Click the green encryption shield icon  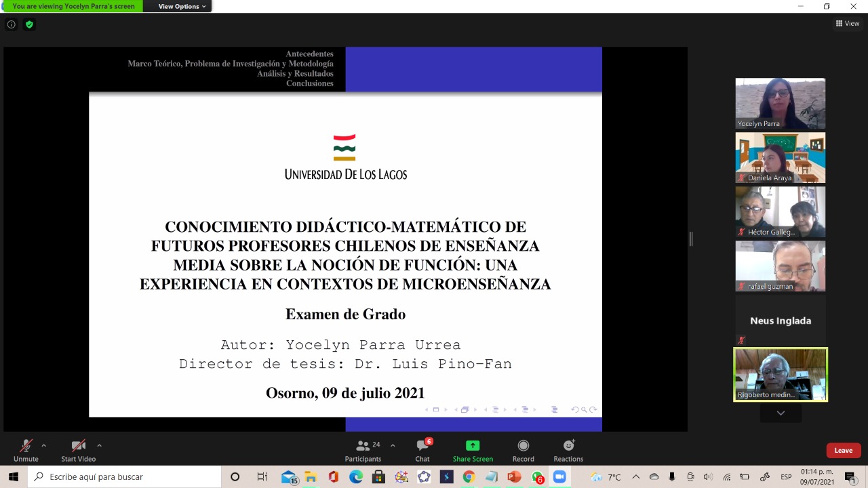(29, 24)
